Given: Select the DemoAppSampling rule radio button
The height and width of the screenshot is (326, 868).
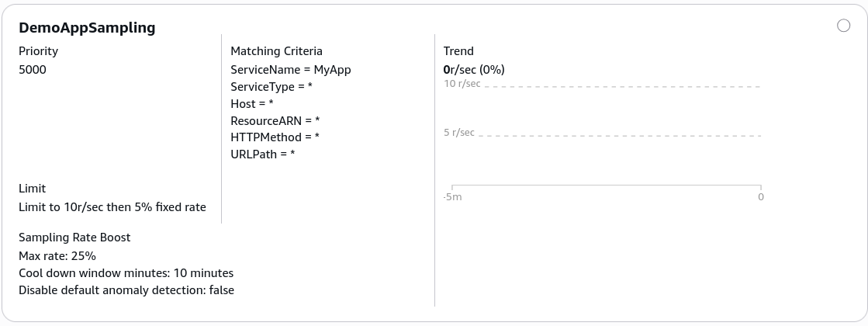Looking at the screenshot, I should (x=843, y=26).
